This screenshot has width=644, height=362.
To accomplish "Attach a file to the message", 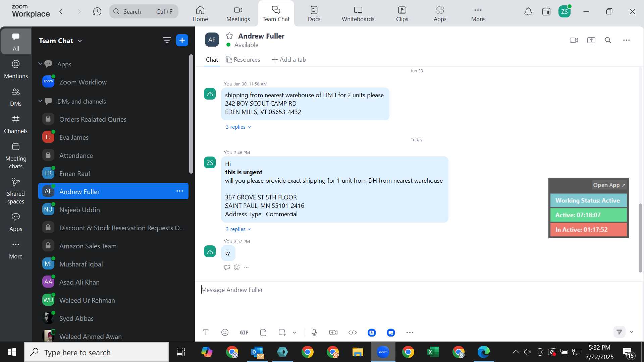I will (263, 333).
